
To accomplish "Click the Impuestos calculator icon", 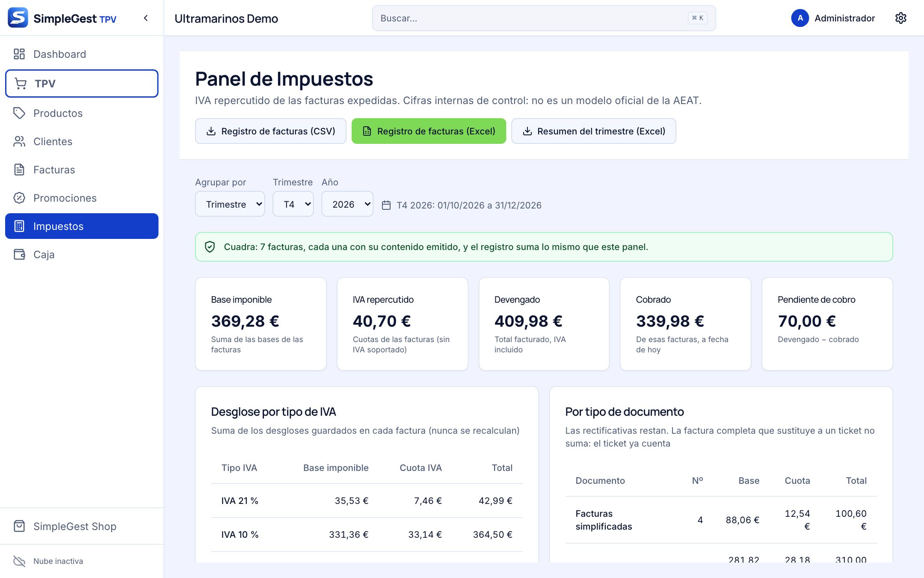I will [x=19, y=226].
